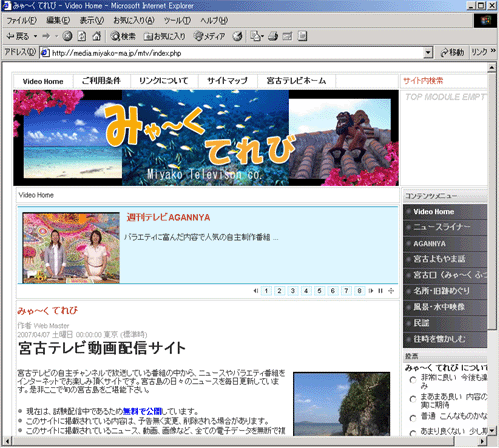The image size is (499, 448).
Task: Click the expand icon beside slideshow pause
Action: tap(391, 291)
